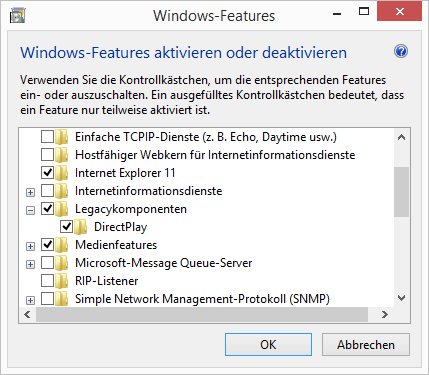Click the folder icon next to RIP-Listener

click(x=62, y=281)
